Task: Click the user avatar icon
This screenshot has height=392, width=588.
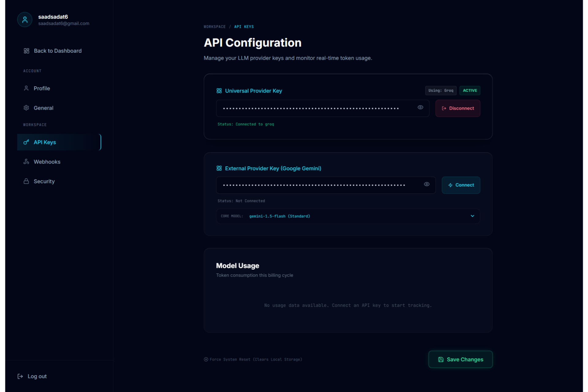Action: pos(25,20)
